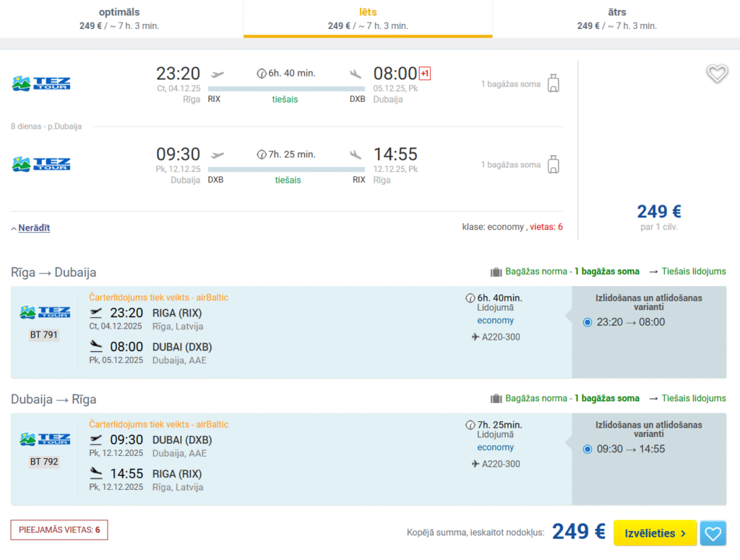Click the grey heart favorite icon

click(716, 74)
